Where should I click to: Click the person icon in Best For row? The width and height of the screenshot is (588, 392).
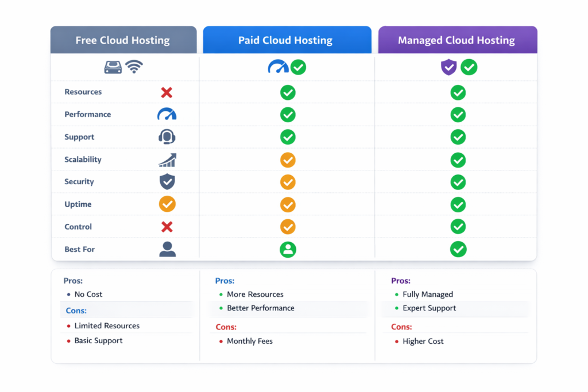tap(167, 249)
